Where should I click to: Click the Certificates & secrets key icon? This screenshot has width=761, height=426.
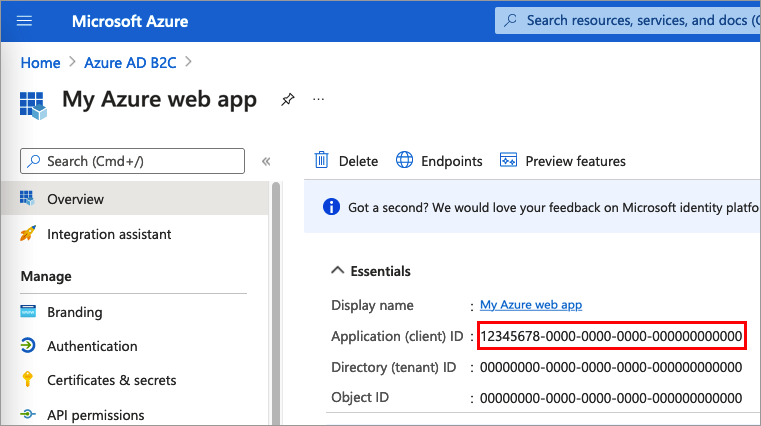pos(28,380)
